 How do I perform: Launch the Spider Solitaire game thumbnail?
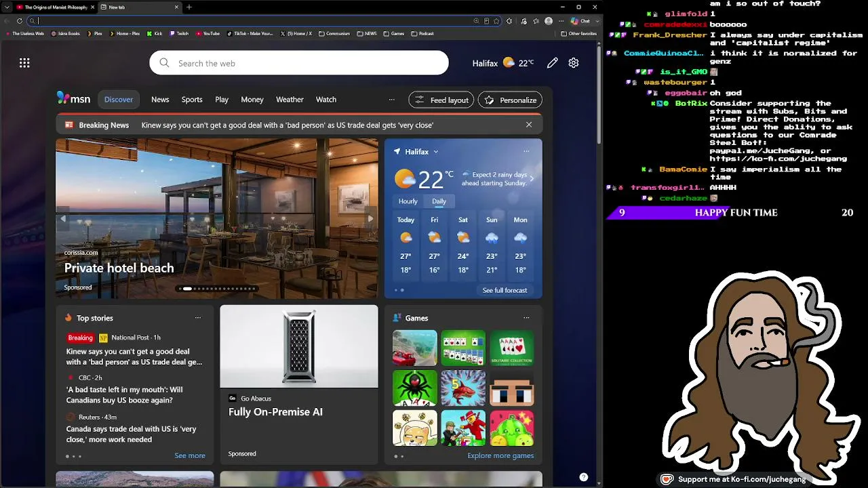(415, 388)
